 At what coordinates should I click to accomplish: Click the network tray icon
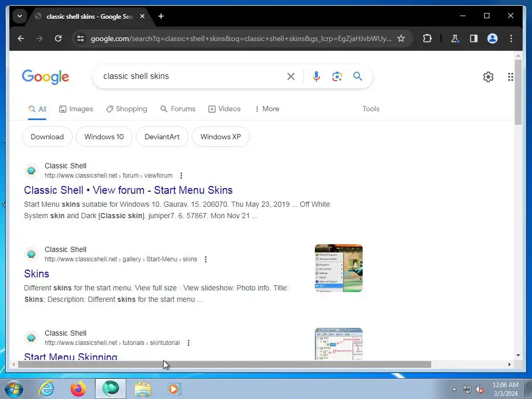(x=467, y=390)
